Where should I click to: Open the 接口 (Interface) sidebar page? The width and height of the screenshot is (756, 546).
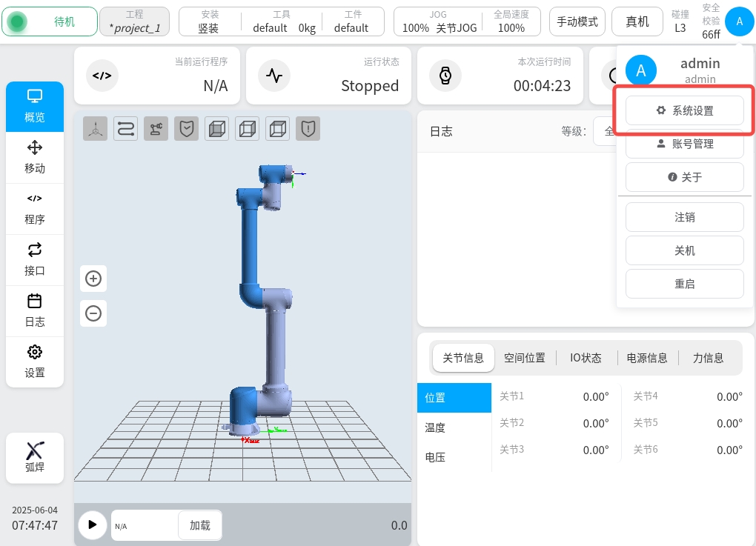[35, 259]
